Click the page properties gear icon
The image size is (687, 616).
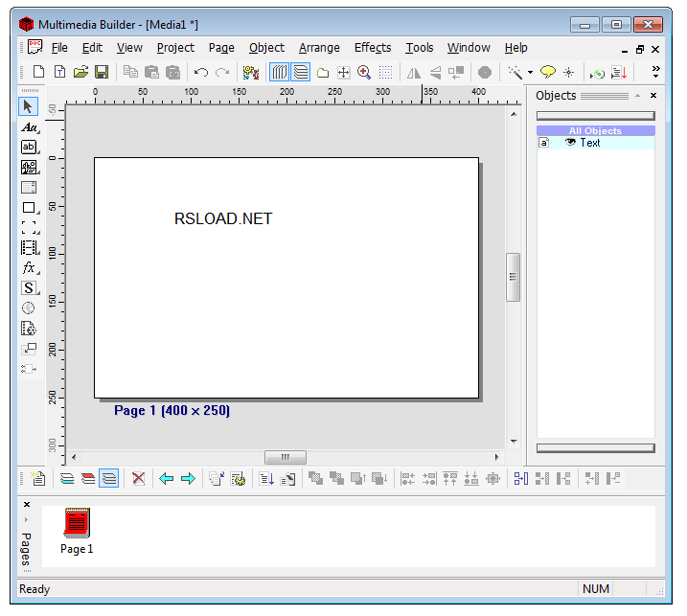pyautogui.click(x=238, y=479)
